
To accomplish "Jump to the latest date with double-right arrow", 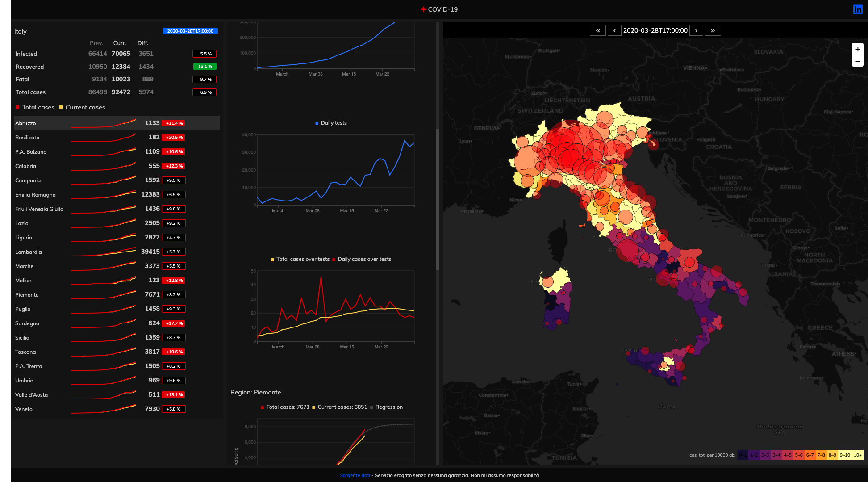I will 713,30.
